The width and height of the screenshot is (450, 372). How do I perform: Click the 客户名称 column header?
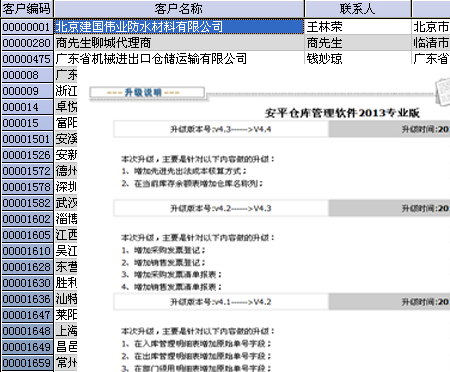pos(179,9)
